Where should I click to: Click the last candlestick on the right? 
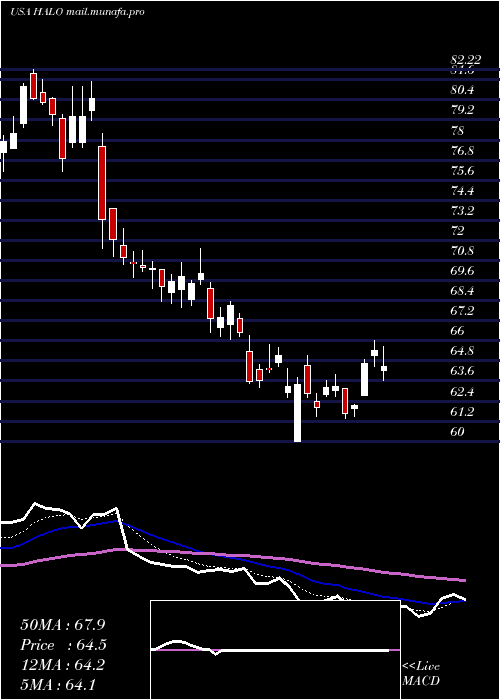383,368
